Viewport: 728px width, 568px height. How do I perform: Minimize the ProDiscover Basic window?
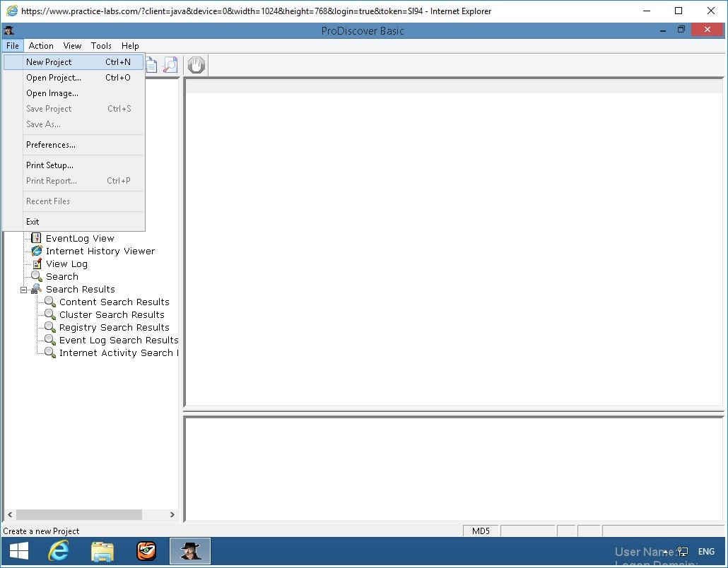[x=663, y=30]
